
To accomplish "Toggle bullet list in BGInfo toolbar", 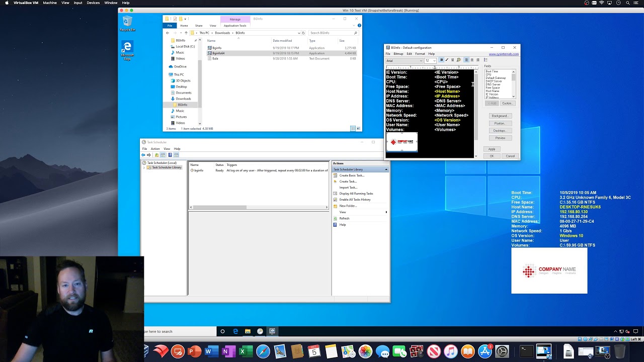I will (x=486, y=60).
